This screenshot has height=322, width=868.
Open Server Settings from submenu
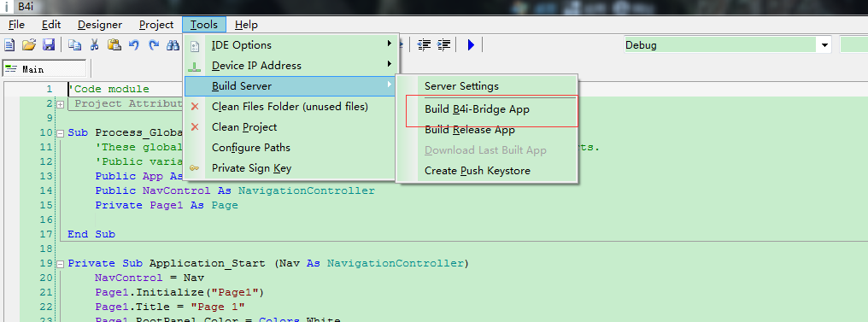[x=487, y=86]
